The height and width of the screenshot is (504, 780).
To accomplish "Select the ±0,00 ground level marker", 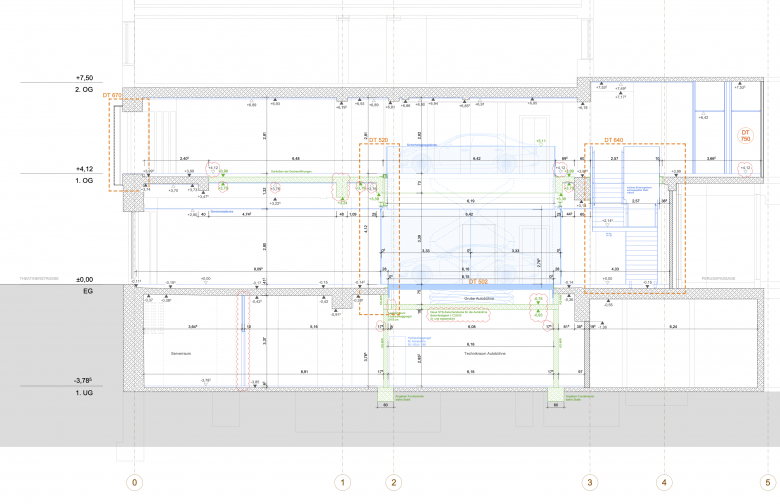I will point(83,279).
